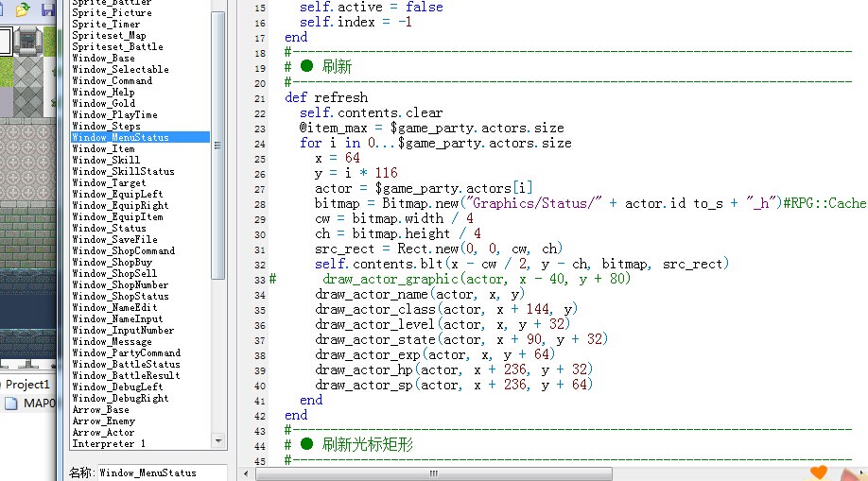Open the Window_PlayTime script
The image size is (868, 481).
pyautogui.click(x=115, y=115)
